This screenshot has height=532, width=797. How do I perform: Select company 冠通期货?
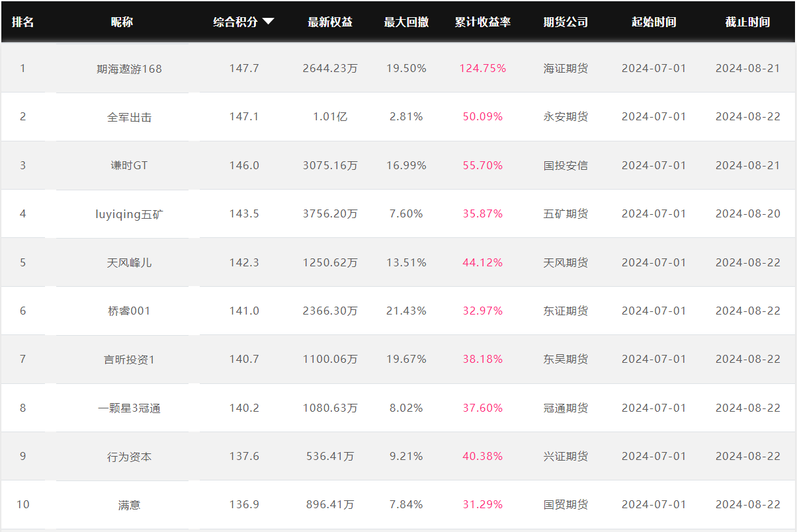click(x=566, y=408)
